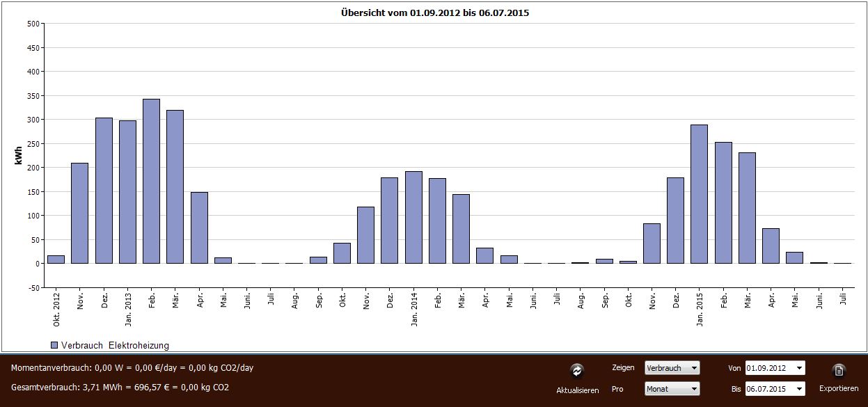This screenshot has height=407, width=868.
Task: Click the Verbrauch Elektroheizung legend color square
Action: [54, 345]
